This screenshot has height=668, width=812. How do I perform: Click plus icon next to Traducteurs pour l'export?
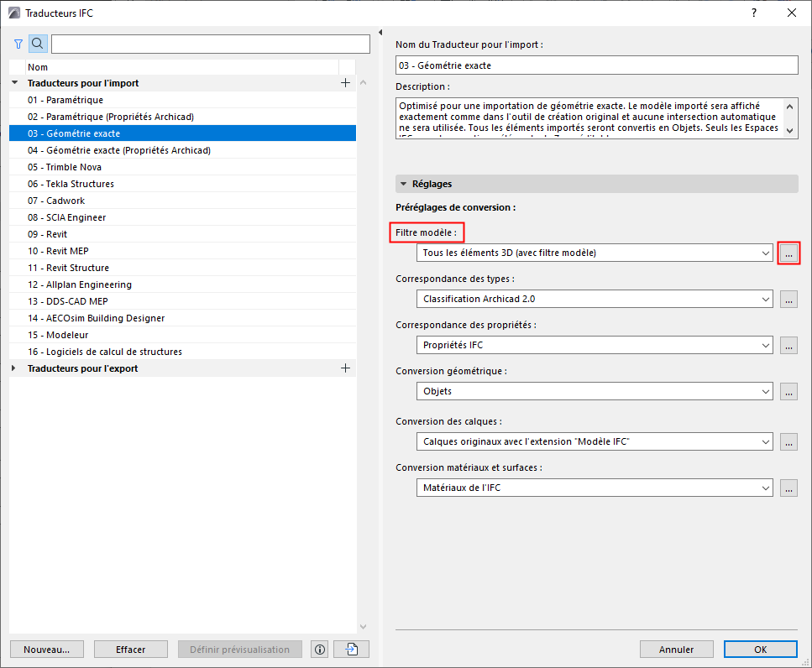pyautogui.click(x=345, y=368)
